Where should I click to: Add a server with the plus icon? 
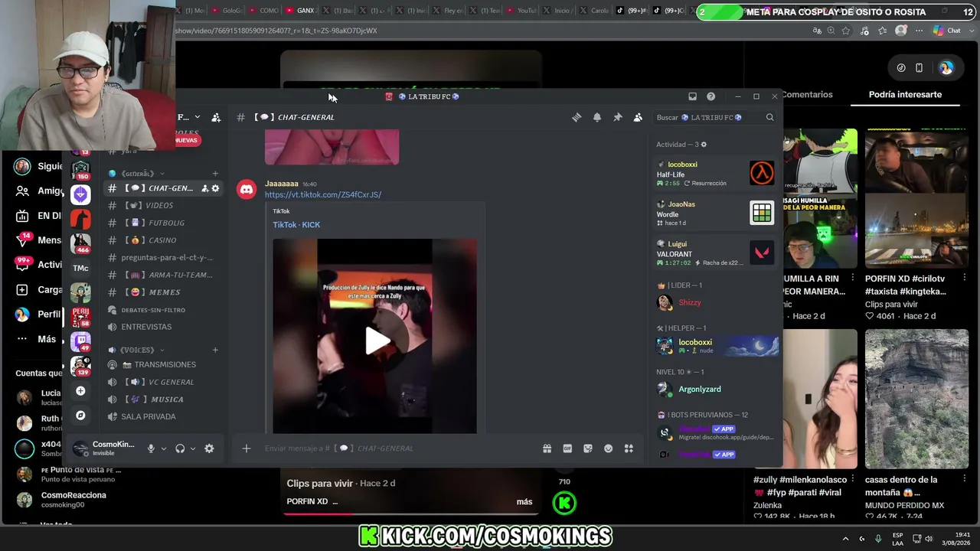tap(80, 391)
